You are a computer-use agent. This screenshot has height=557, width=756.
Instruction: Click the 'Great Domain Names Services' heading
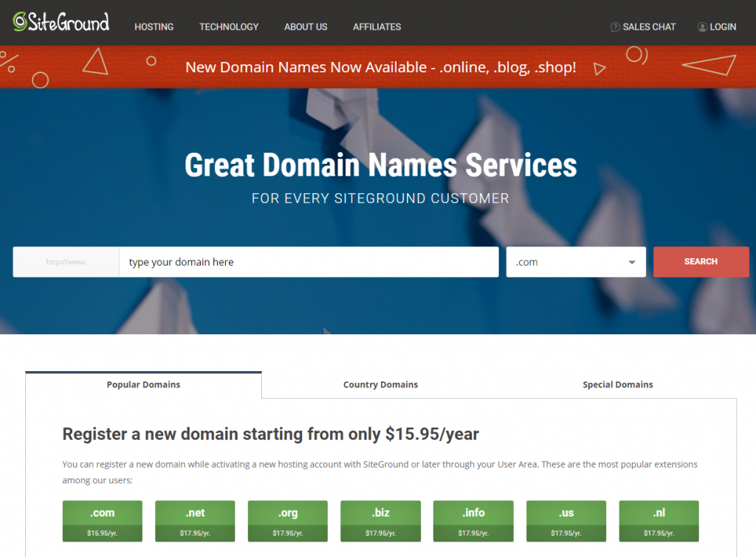point(380,165)
